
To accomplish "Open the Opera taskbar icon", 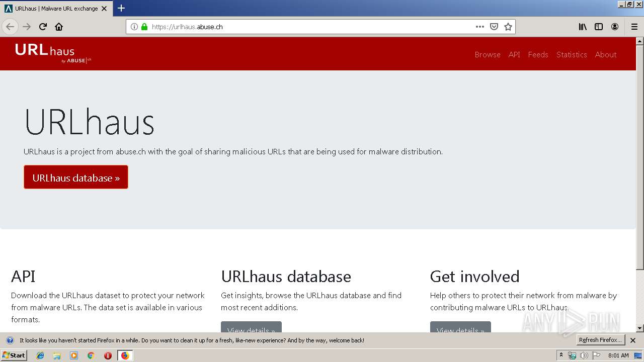I will click(x=108, y=355).
